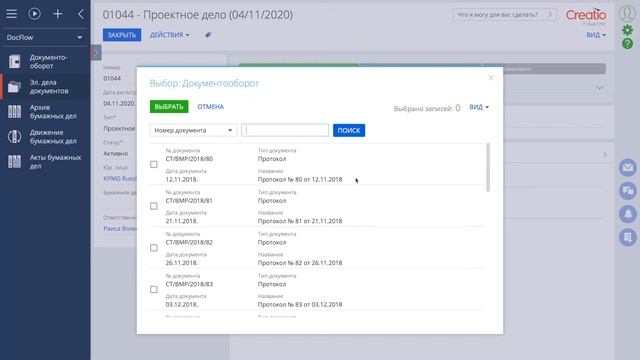
Task: Click document date 21.11.2018.
Action: (x=182, y=221)
